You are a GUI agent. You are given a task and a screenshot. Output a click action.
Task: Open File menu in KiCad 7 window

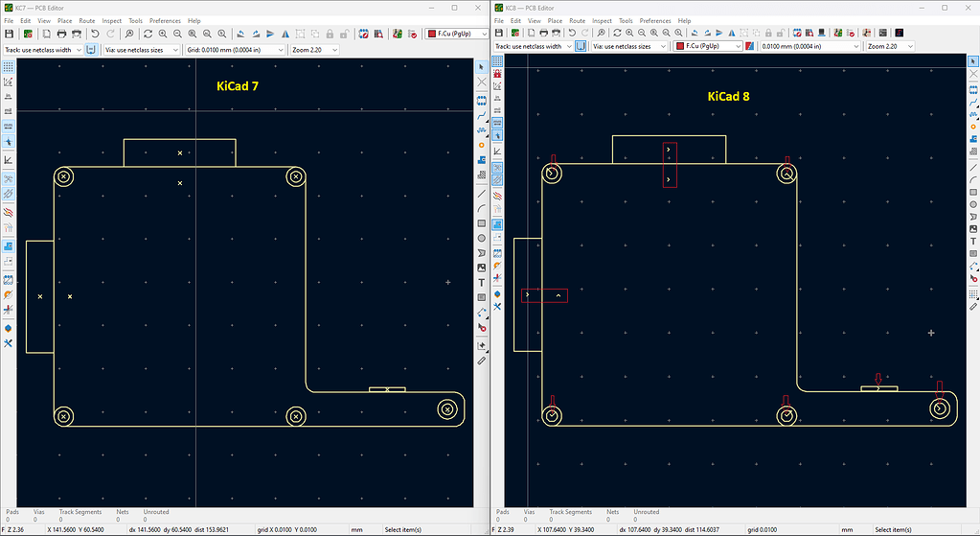pyautogui.click(x=9, y=21)
